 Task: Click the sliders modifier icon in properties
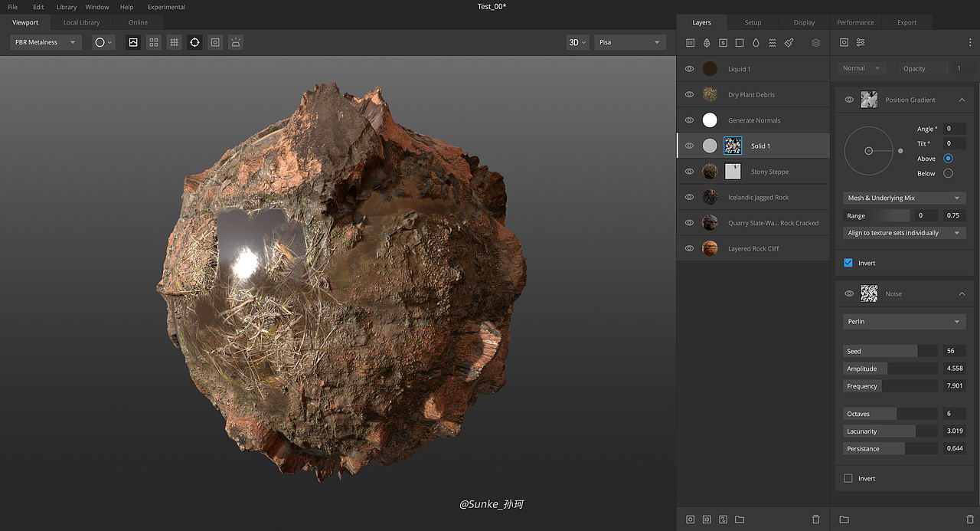(861, 43)
